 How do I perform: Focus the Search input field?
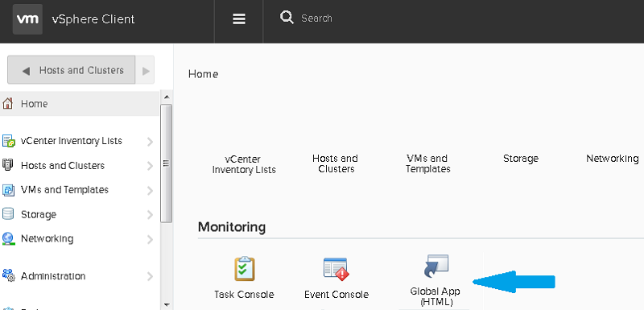pyautogui.click(x=316, y=18)
